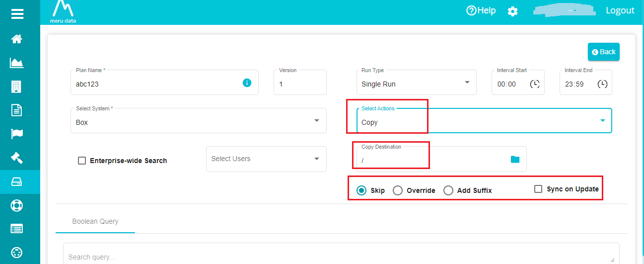The height and width of the screenshot is (264, 644).
Task: Open the building icon in sidebar
Action: pos(17,87)
